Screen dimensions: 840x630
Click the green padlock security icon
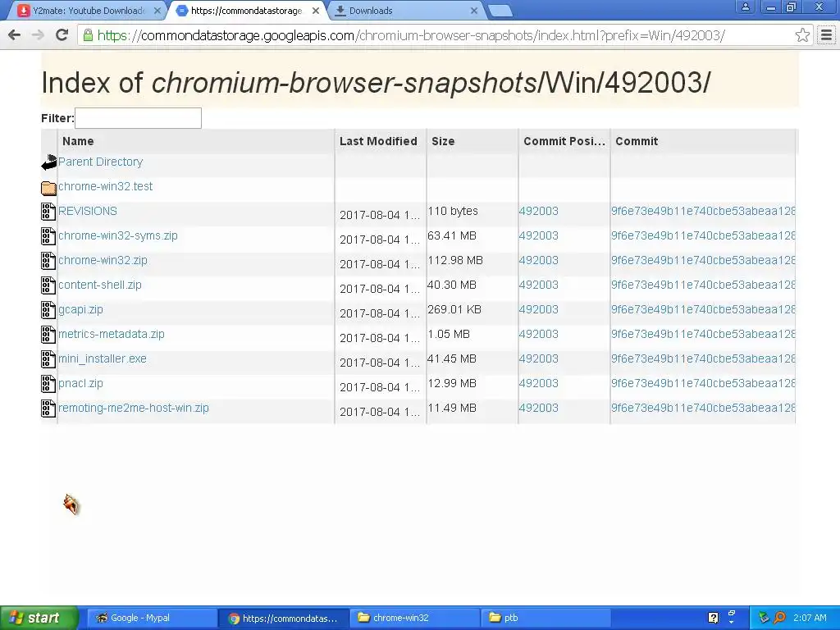click(x=87, y=35)
